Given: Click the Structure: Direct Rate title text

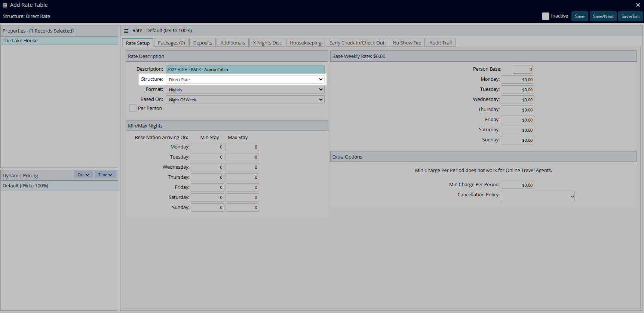Looking at the screenshot, I should coord(27,16).
